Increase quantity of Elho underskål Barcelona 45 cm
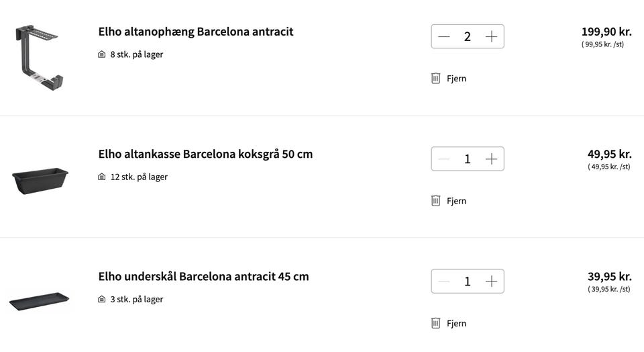This screenshot has height=352, width=644. [491, 281]
